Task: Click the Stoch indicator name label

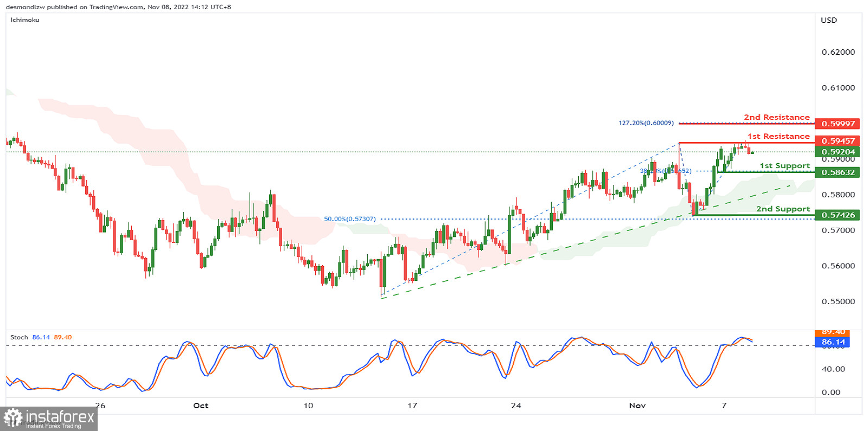Action: [x=19, y=337]
